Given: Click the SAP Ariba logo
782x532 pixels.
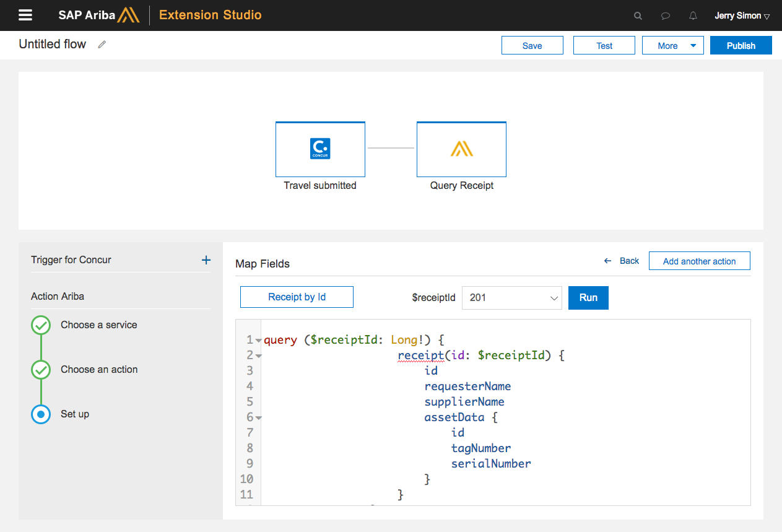Looking at the screenshot, I should [x=99, y=15].
